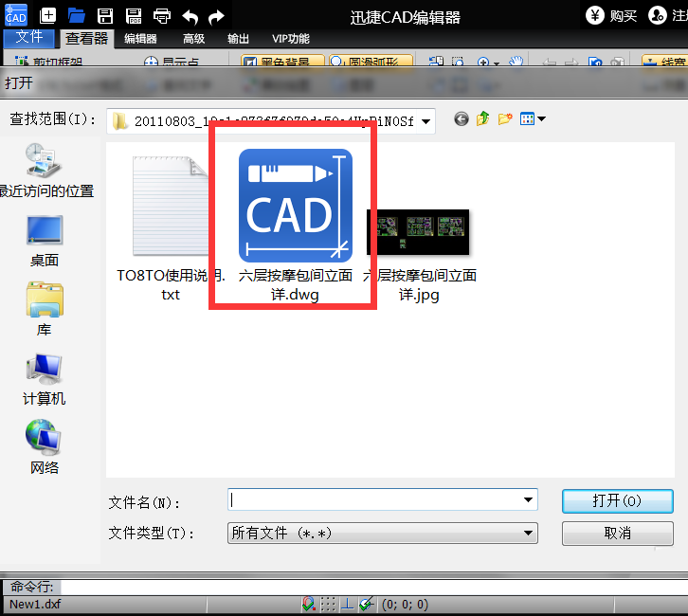
Task: Click the Save icon in title bar
Action: 105,15
